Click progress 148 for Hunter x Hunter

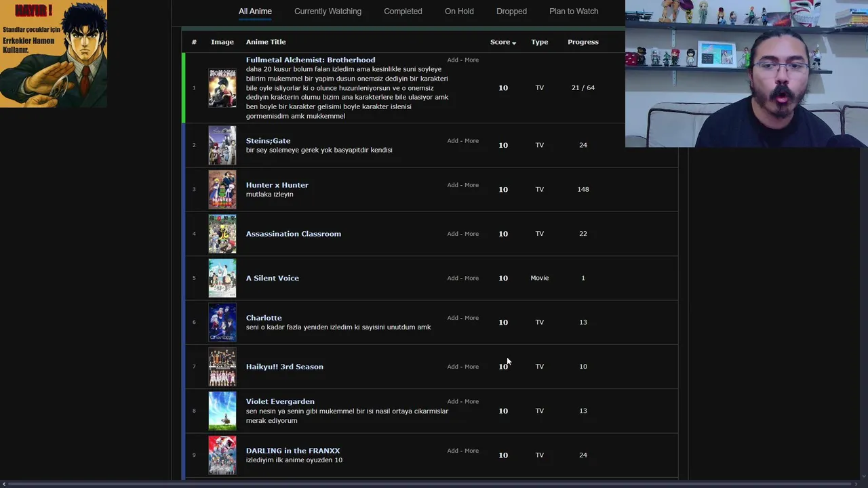(x=583, y=189)
